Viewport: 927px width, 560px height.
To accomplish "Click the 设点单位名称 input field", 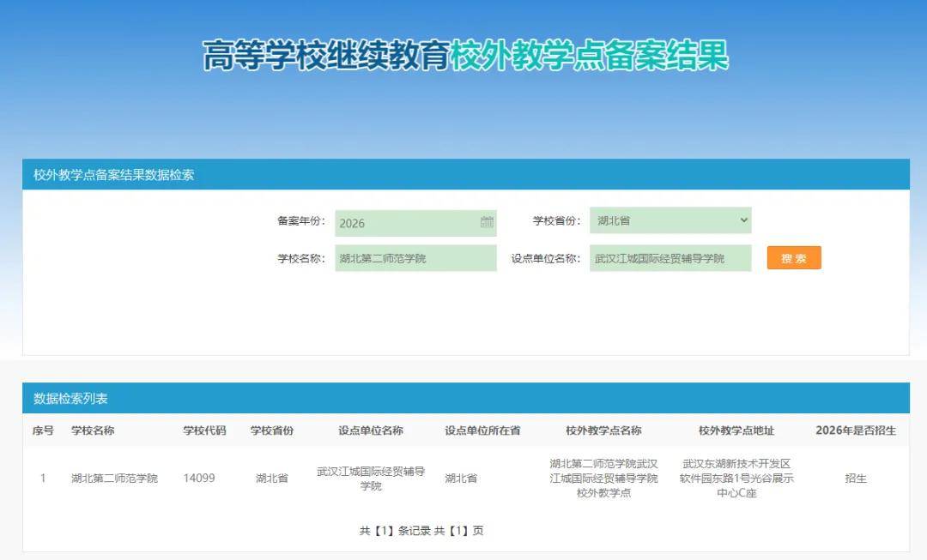I will (670, 258).
